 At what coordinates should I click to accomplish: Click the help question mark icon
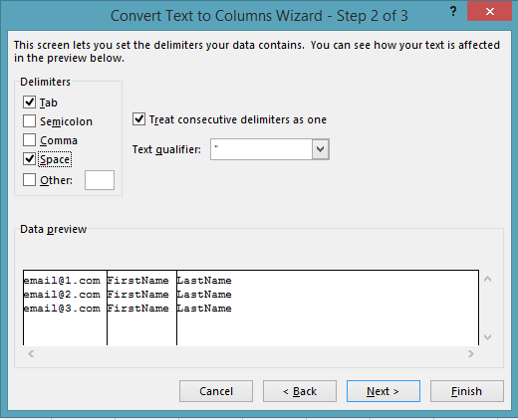[453, 12]
